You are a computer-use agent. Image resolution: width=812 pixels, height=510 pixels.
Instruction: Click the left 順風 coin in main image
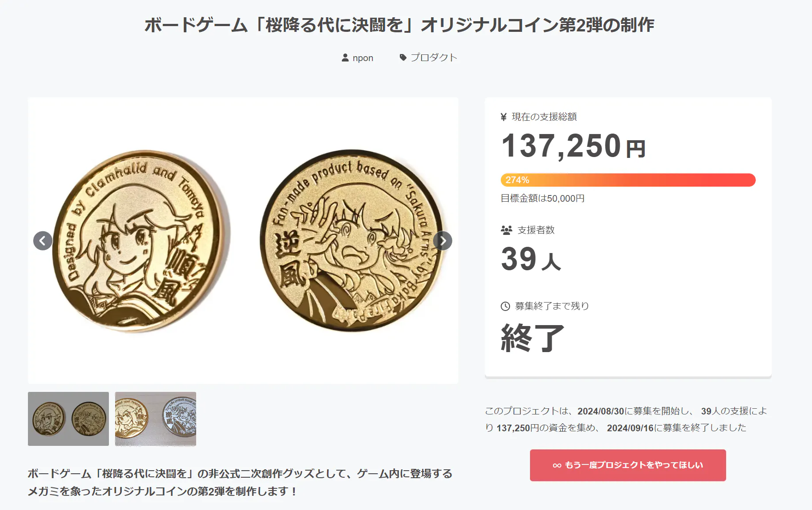coord(141,241)
